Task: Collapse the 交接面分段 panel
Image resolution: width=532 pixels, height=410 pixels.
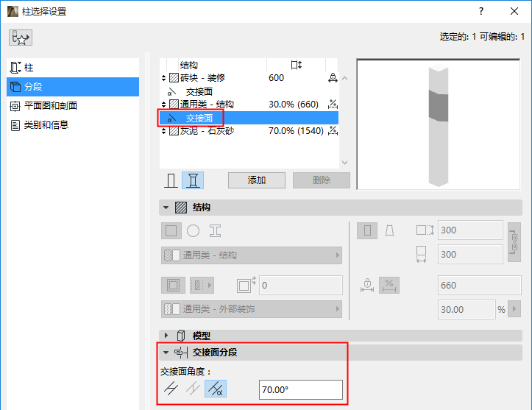Action: [166, 353]
